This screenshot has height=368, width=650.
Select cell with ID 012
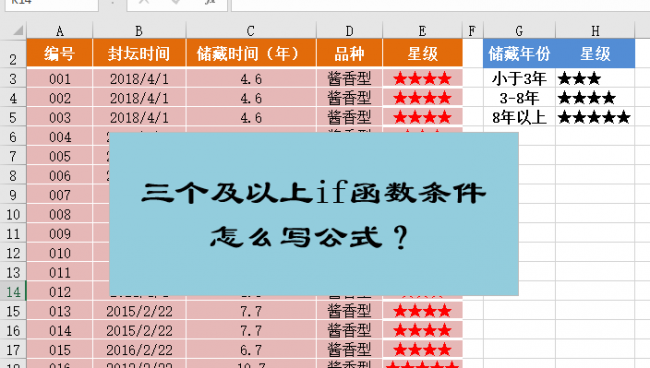pos(60,292)
